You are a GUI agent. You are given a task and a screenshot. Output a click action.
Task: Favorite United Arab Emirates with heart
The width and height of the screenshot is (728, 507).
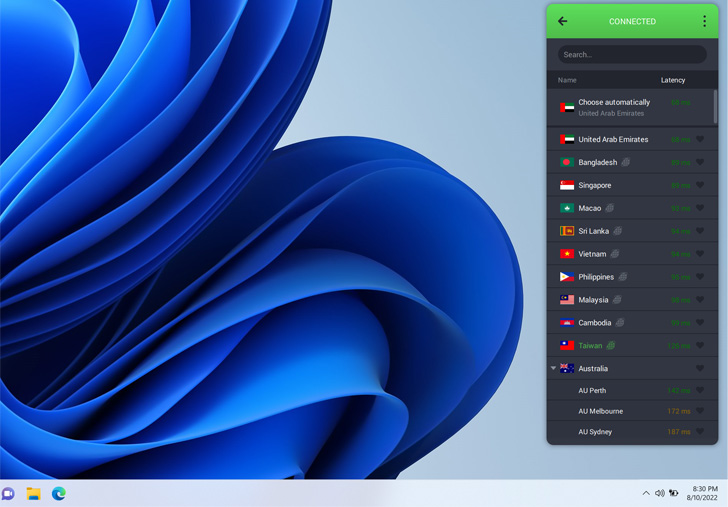pyautogui.click(x=700, y=140)
